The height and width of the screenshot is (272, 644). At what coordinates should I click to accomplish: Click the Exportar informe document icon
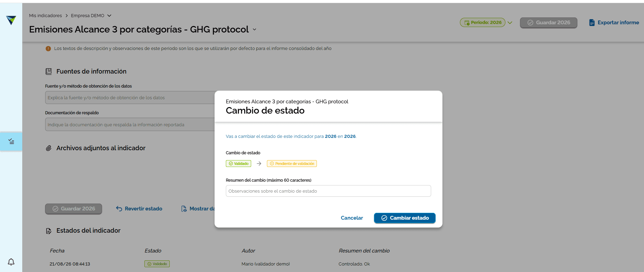[592, 23]
